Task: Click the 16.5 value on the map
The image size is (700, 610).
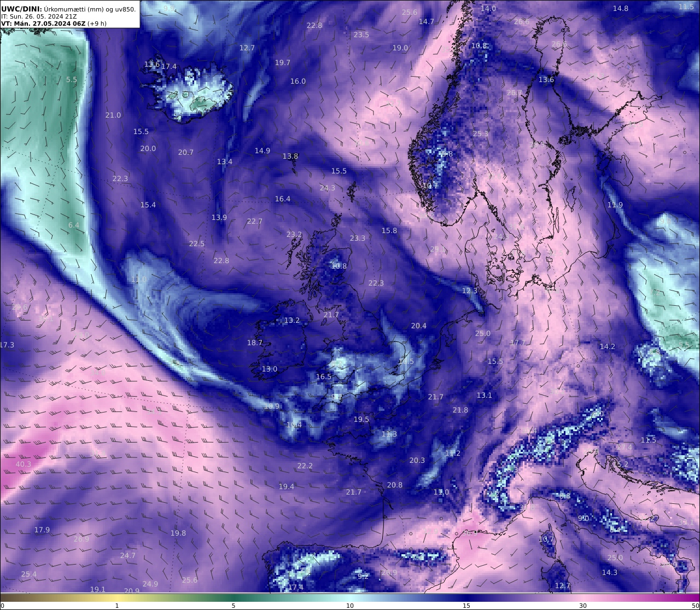Action: 323,376
